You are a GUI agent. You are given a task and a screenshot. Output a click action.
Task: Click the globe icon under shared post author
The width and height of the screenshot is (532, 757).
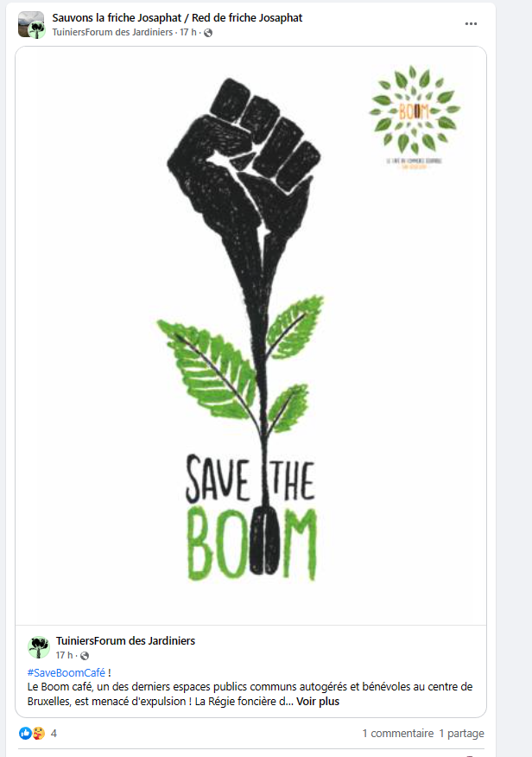click(85, 656)
